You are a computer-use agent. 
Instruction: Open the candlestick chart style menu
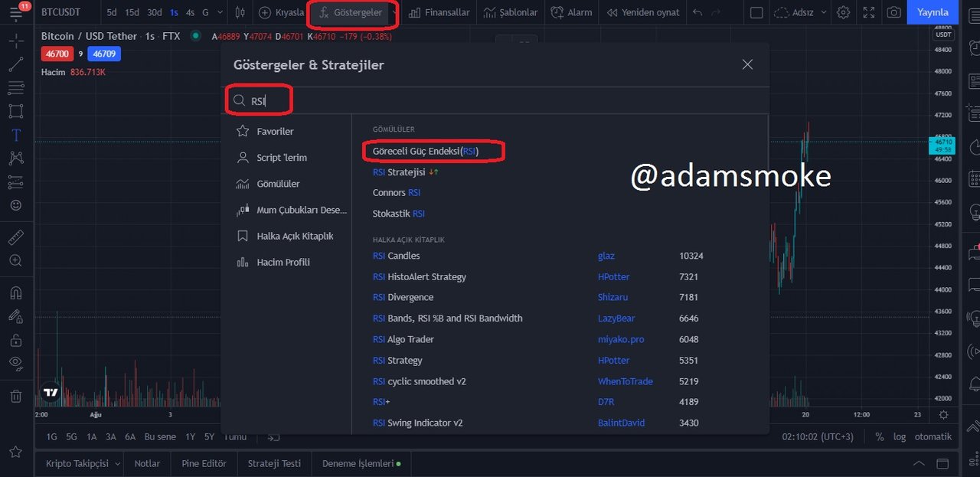[240, 12]
